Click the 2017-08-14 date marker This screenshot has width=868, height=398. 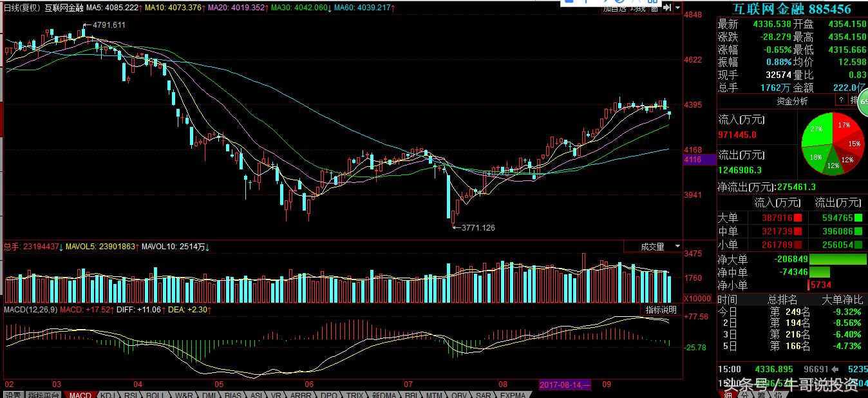pos(564,384)
